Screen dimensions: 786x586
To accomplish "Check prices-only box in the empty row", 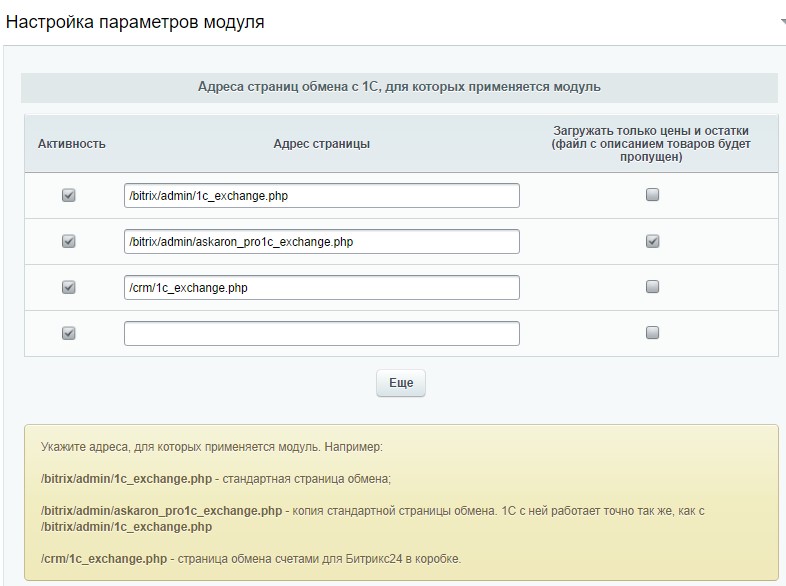I will [652, 333].
